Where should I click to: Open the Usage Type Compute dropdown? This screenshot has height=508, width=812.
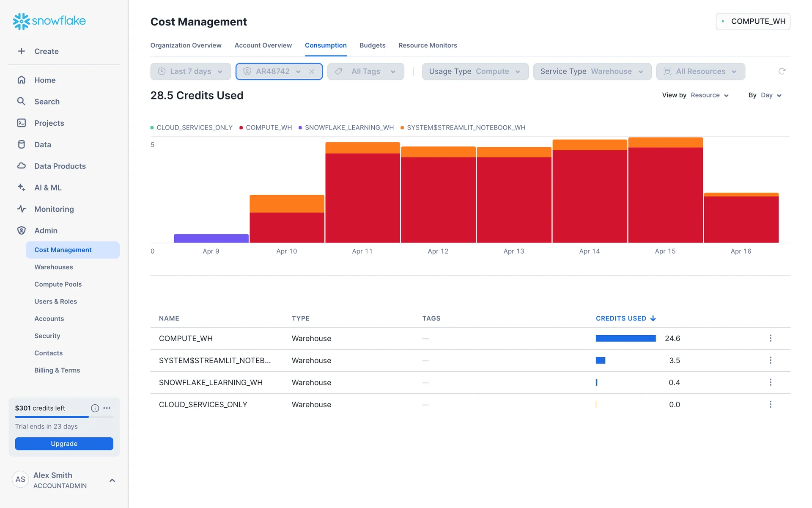pyautogui.click(x=475, y=72)
